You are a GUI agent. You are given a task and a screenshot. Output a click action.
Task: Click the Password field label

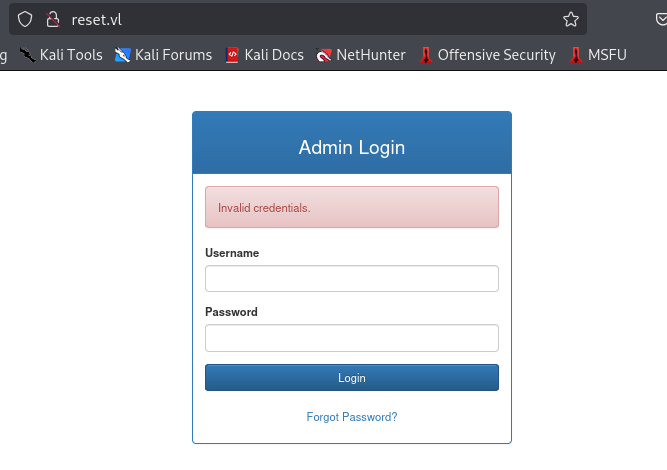(x=231, y=312)
